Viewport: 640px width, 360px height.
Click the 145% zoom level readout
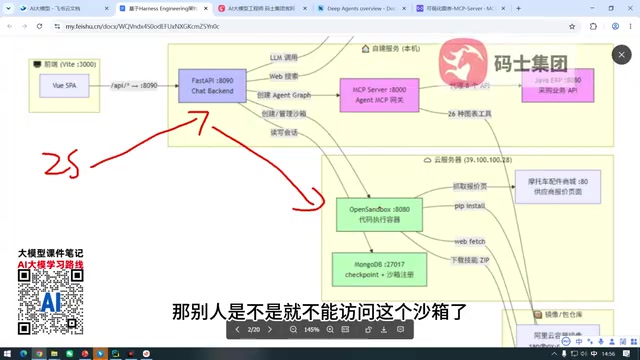[311, 329]
